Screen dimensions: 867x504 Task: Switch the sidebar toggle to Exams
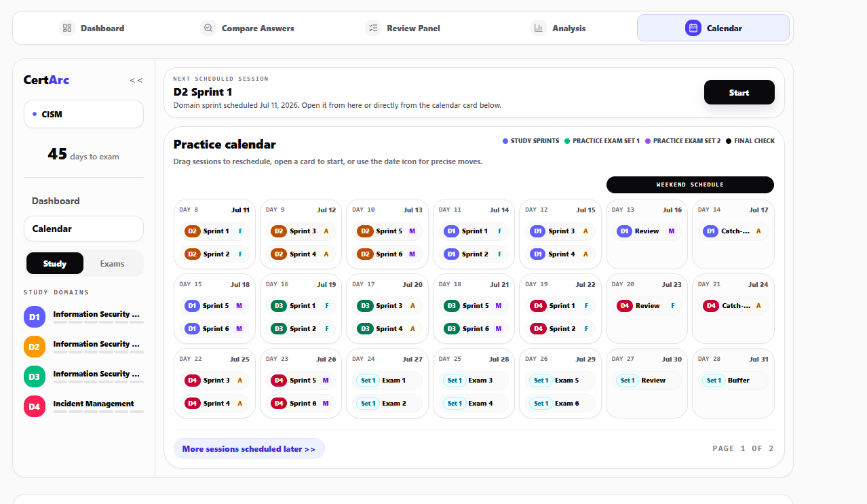coord(113,264)
